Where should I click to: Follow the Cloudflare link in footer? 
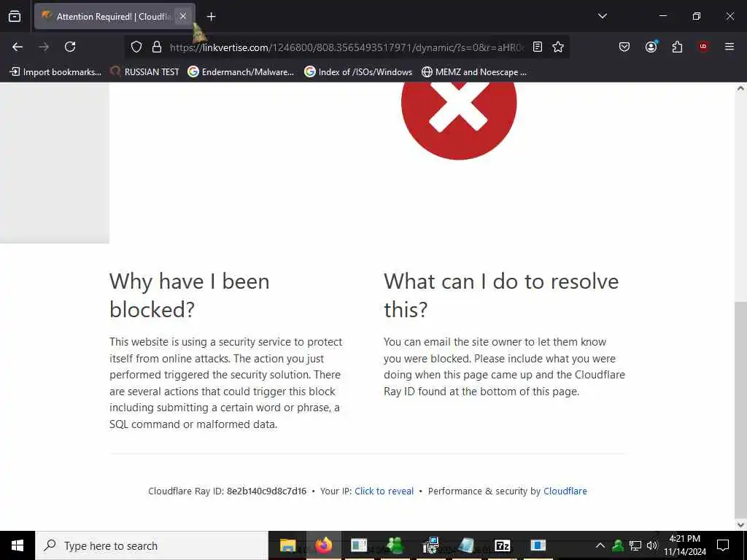(x=565, y=491)
